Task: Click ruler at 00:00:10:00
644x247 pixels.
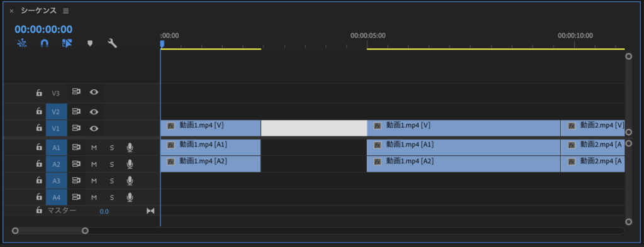Action: (x=575, y=36)
